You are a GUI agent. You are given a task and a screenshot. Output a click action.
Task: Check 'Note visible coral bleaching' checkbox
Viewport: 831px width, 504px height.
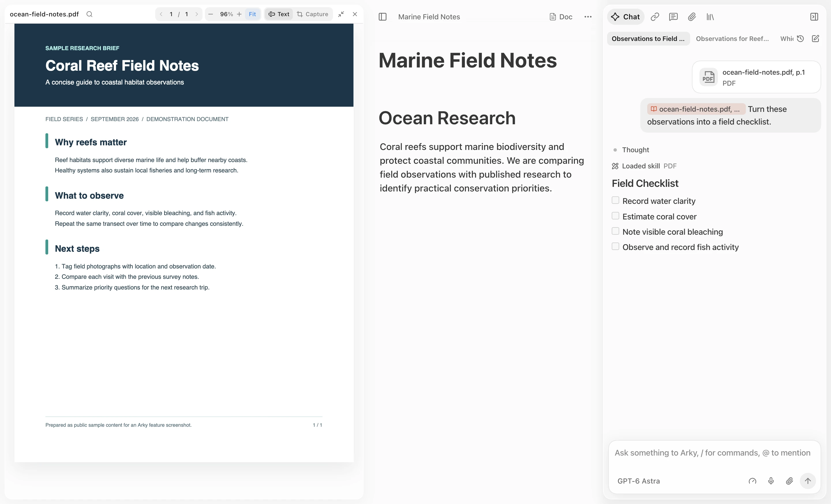click(x=615, y=231)
